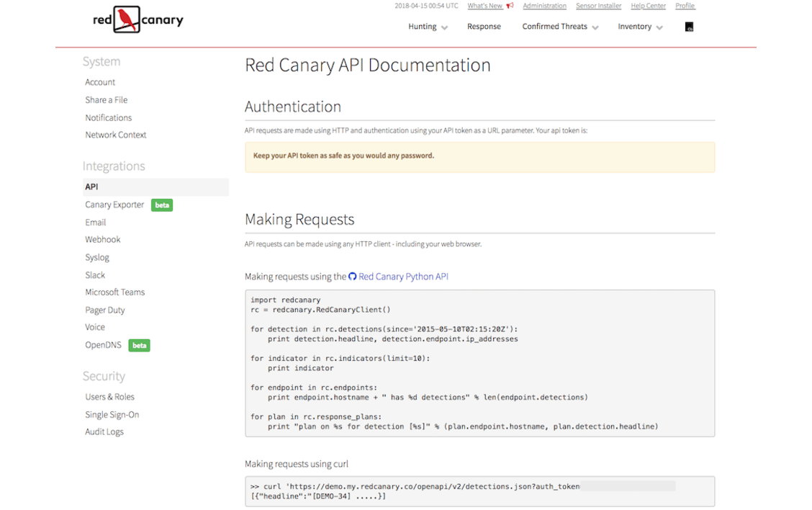
Task: Expand the Inventory dropdown menu
Action: (640, 27)
